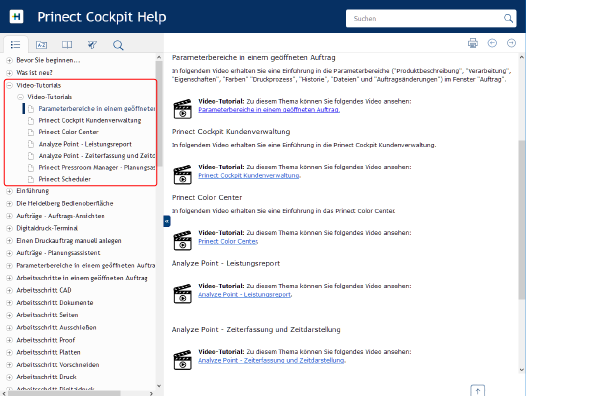Collapse the navigation pane with splitter arrow
The image size is (605, 396).
coord(167,221)
